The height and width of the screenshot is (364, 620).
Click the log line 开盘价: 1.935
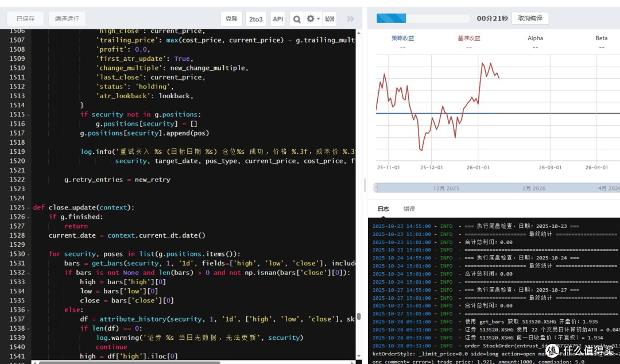point(485,322)
